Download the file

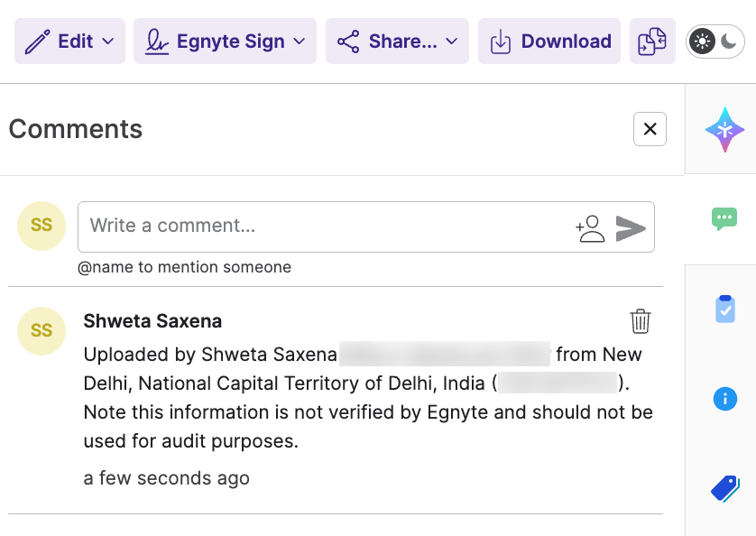[549, 42]
